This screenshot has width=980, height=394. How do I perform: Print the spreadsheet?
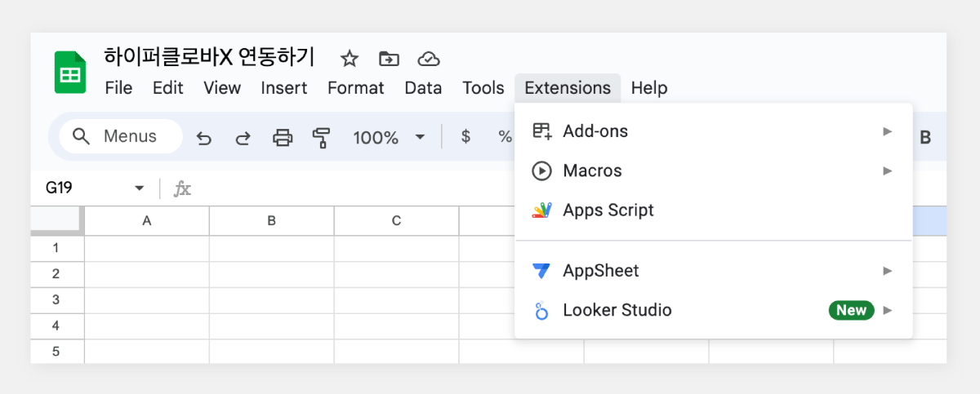283,138
